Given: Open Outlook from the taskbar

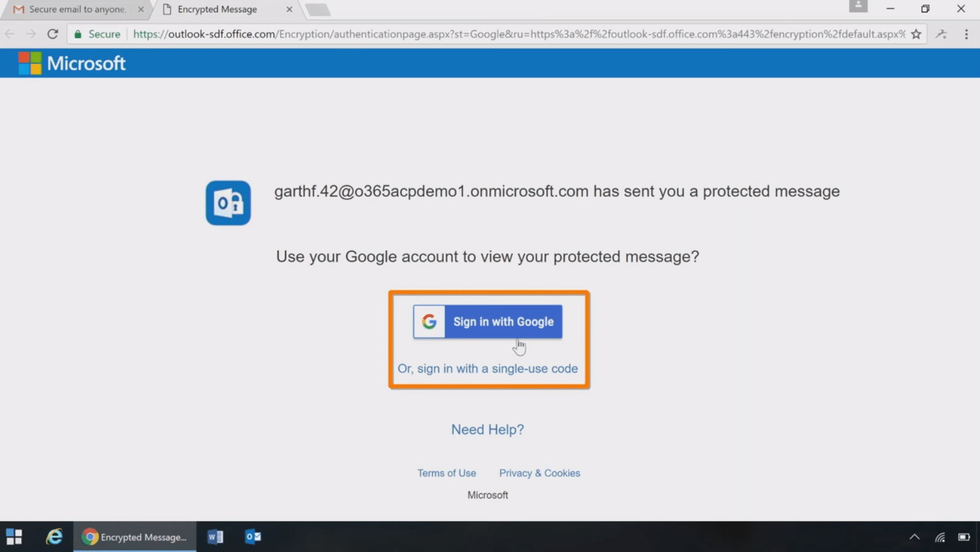Looking at the screenshot, I should [253, 537].
